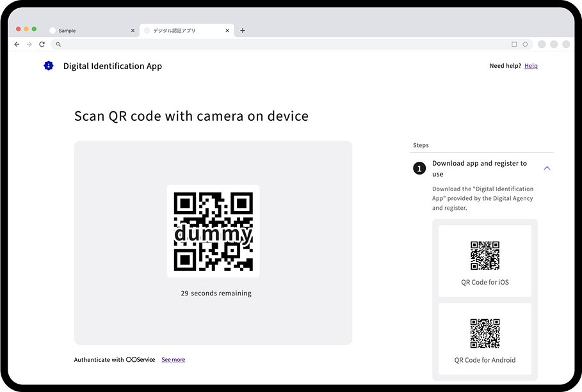Collapse the Download app and register step
This screenshot has width=582, height=392.
coord(547,167)
